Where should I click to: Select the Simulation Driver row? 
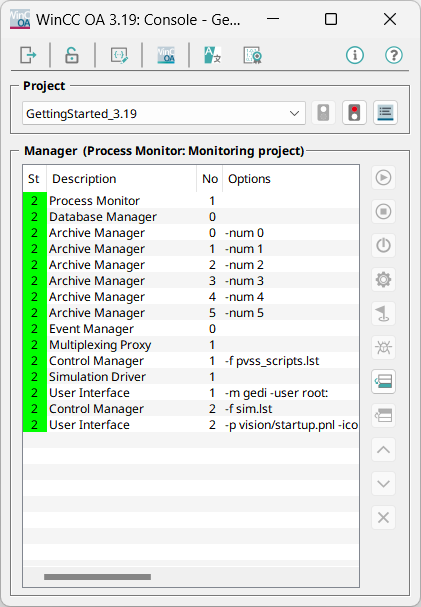point(191,377)
